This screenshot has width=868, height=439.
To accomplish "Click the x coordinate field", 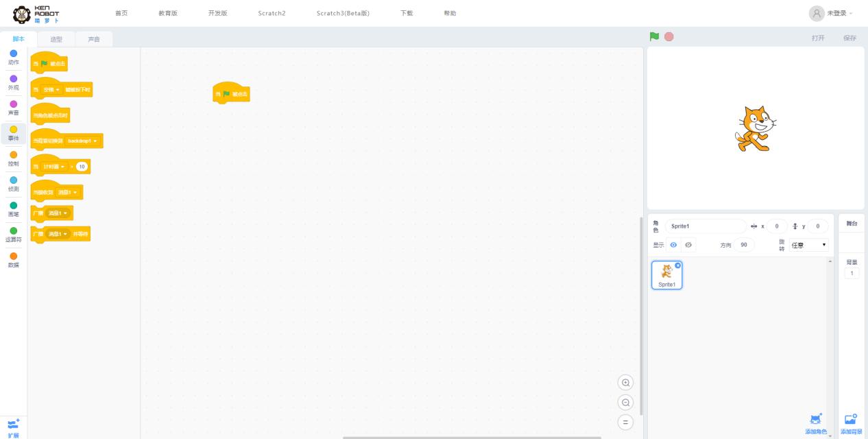I will [777, 226].
